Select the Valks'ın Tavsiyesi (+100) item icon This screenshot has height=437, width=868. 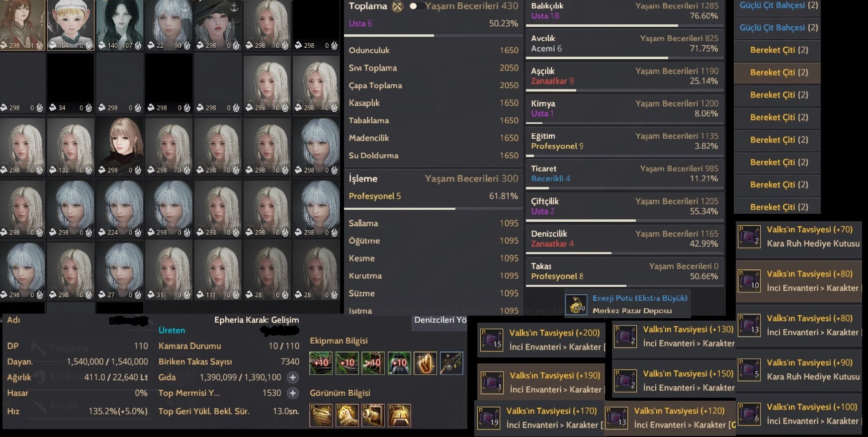[749, 414]
